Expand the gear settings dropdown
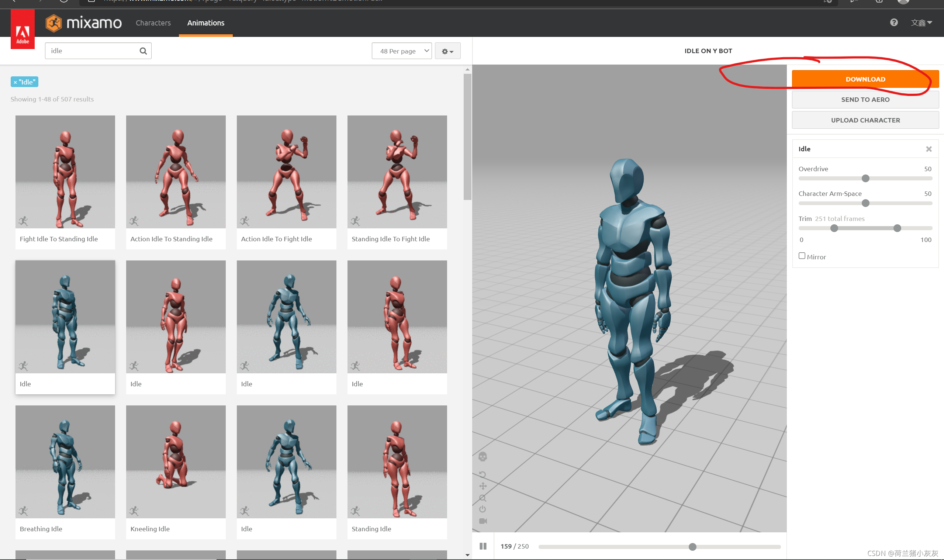944x560 pixels. tap(447, 51)
